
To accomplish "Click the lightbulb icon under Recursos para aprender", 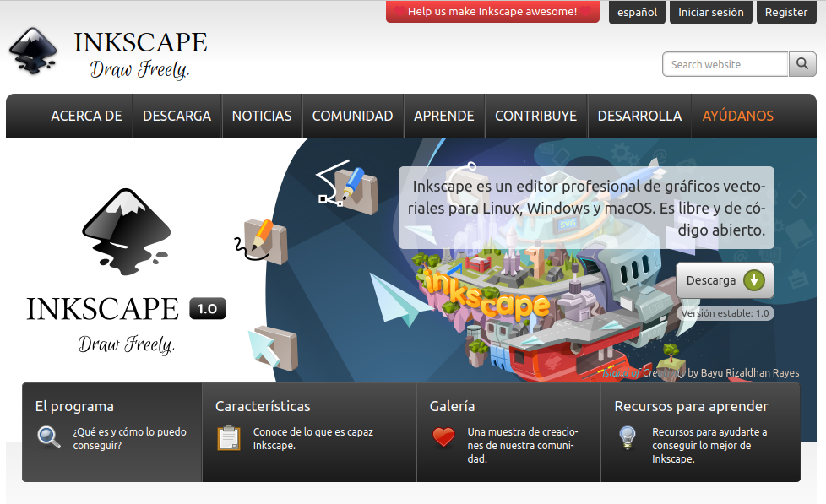I will 628,437.
